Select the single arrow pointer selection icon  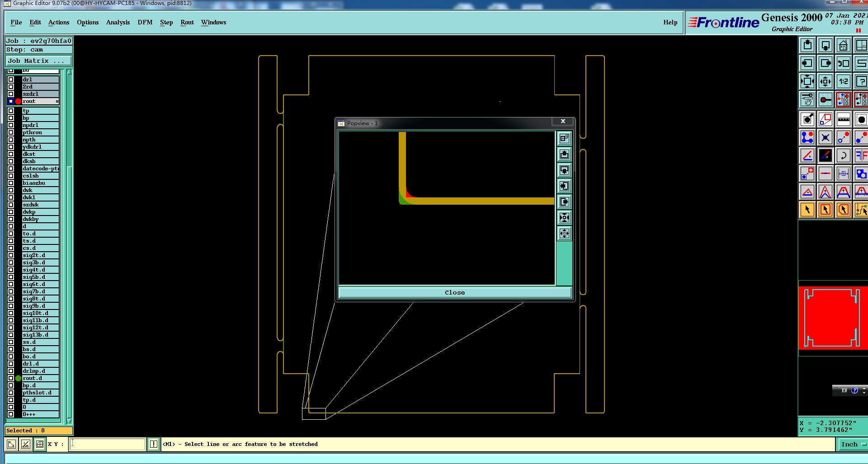point(807,210)
